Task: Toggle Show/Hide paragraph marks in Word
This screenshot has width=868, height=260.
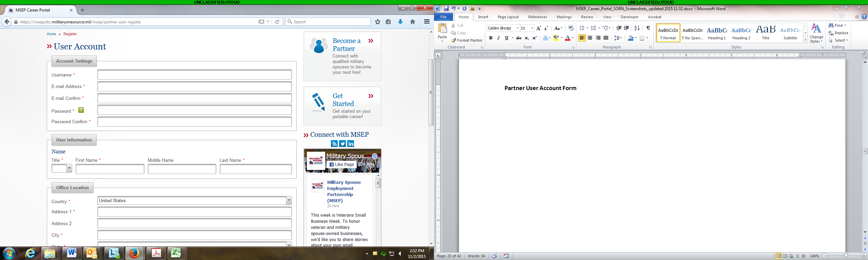Action: click(x=648, y=28)
